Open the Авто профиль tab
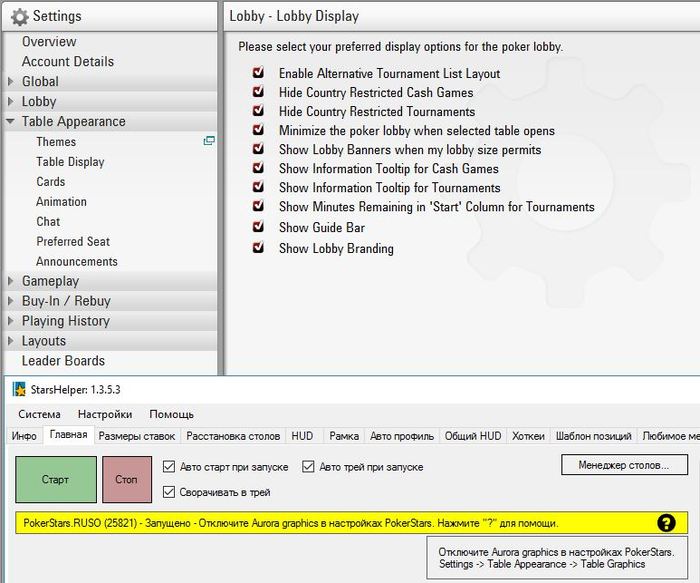Viewport: 700px width, 583px height. 402,436
